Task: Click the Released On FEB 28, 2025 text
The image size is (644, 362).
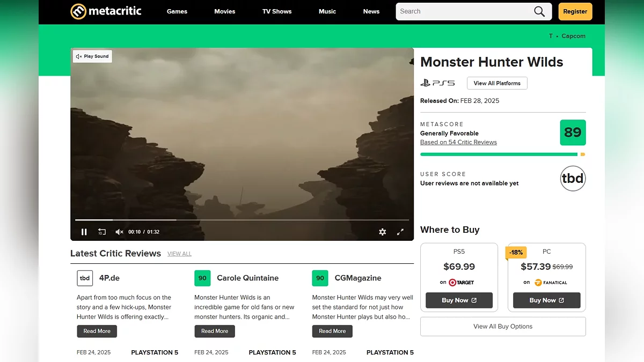Action: (459, 101)
